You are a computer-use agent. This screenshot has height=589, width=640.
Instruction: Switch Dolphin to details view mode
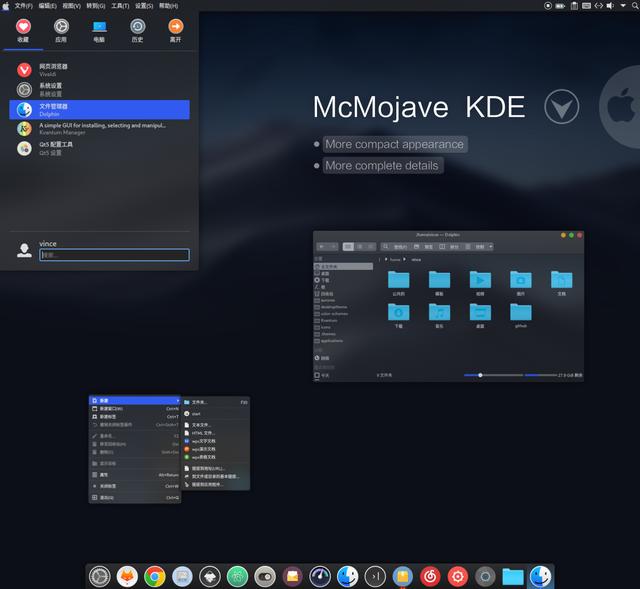click(x=371, y=247)
